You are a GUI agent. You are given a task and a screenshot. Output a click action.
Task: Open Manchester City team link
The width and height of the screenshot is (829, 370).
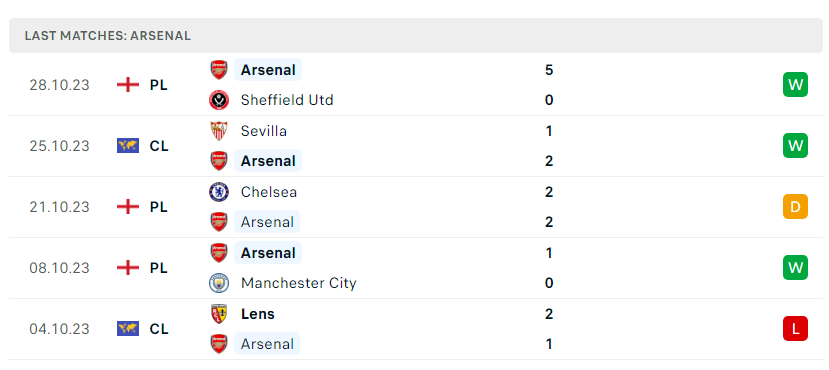pos(299,283)
